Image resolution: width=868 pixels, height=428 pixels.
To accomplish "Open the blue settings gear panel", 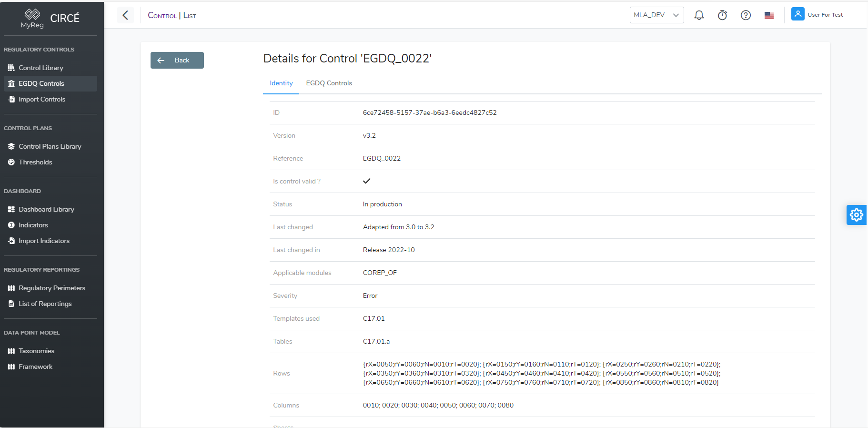I will 856,215.
